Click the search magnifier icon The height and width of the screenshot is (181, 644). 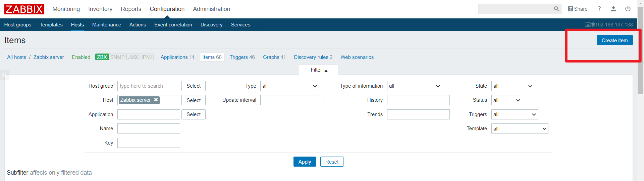point(556,9)
